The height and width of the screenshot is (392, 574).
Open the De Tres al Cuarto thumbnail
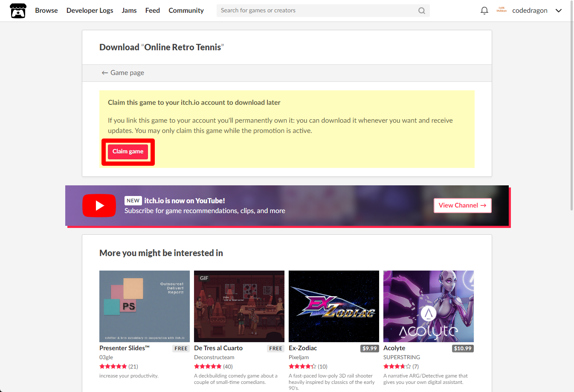[239, 306]
